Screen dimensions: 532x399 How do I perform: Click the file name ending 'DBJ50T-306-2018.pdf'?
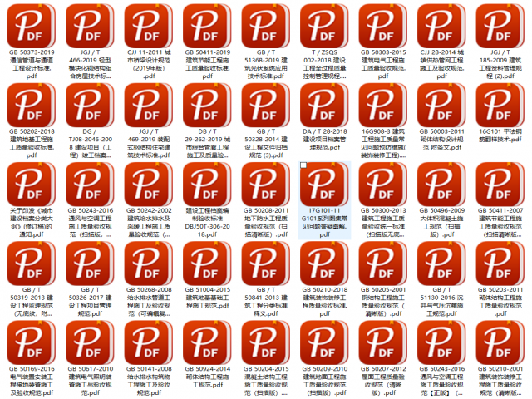[207, 223]
